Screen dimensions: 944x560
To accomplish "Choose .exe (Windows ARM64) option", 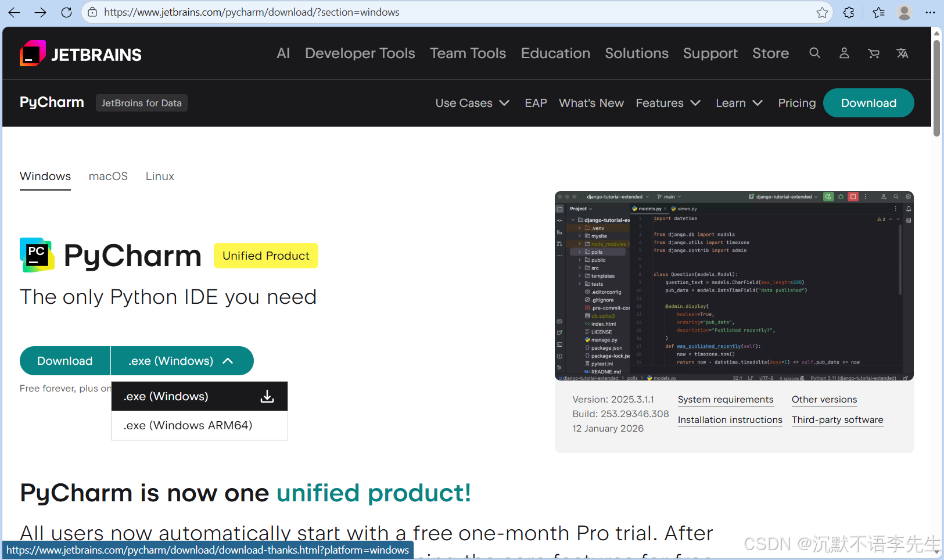I will (x=199, y=425).
